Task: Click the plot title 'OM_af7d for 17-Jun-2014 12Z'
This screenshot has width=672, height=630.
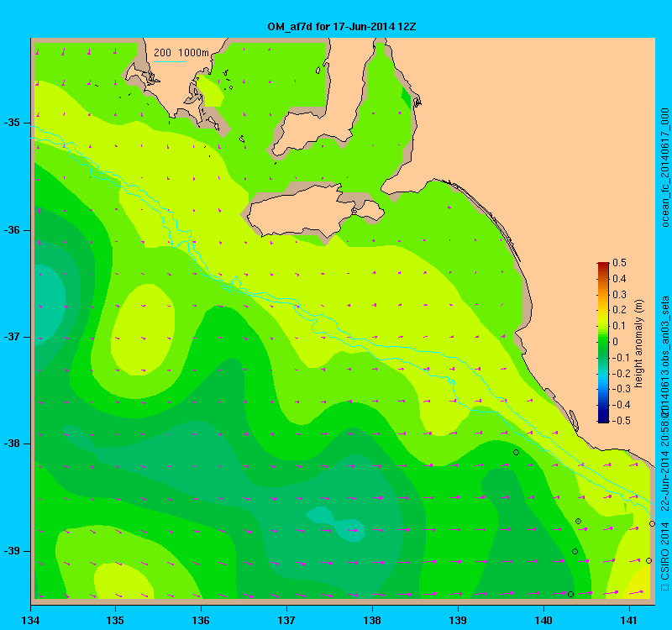Action: coord(342,27)
